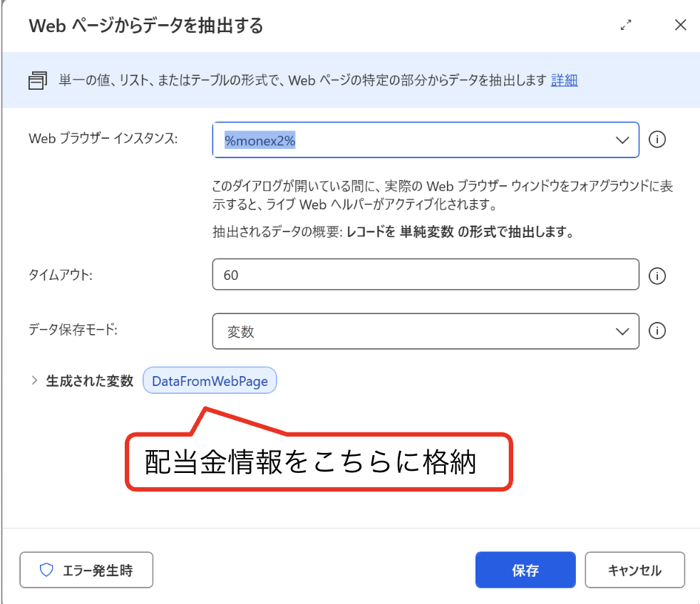The image size is (700, 604).
Task: Click the 生成された変数 label
Action: pos(90,381)
